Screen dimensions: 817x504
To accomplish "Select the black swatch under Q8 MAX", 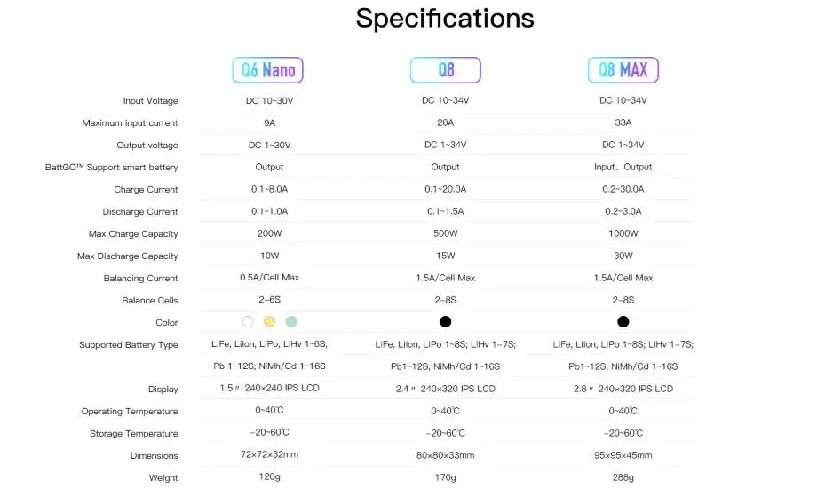I will [623, 322].
